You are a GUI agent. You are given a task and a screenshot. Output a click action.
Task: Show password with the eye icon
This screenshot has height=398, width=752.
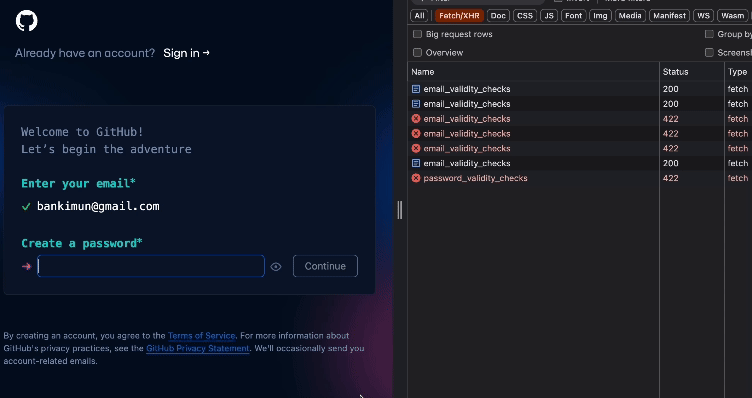pyautogui.click(x=276, y=267)
